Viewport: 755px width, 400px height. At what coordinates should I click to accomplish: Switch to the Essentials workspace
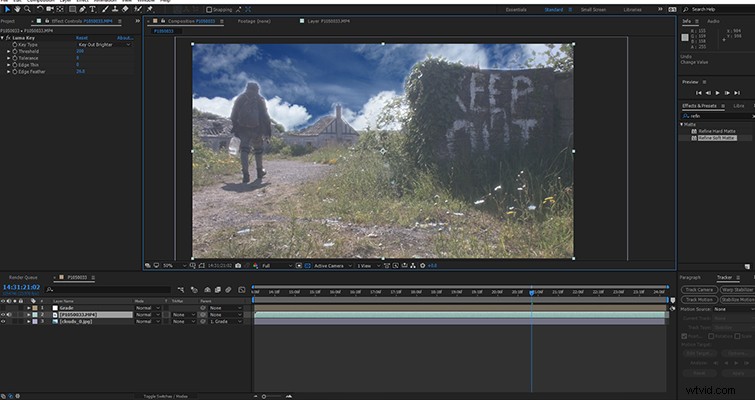(516, 10)
